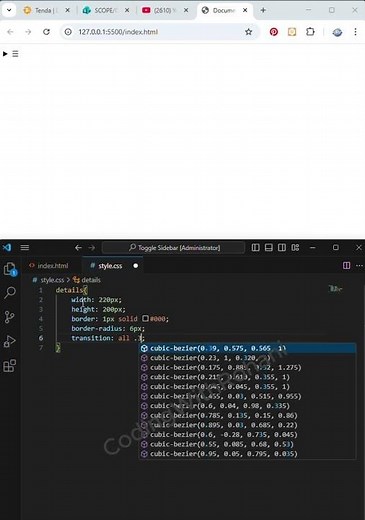Select cubic-bezier(0.39, 0.575, 0.565, 1) suggestion
Screen dimensions: 365x520
tap(247, 348)
